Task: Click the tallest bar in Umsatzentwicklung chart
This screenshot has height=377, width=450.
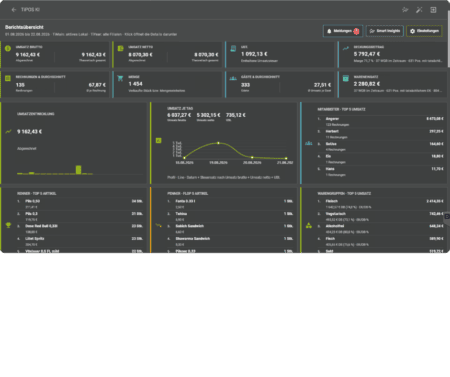Action: pos(78,170)
